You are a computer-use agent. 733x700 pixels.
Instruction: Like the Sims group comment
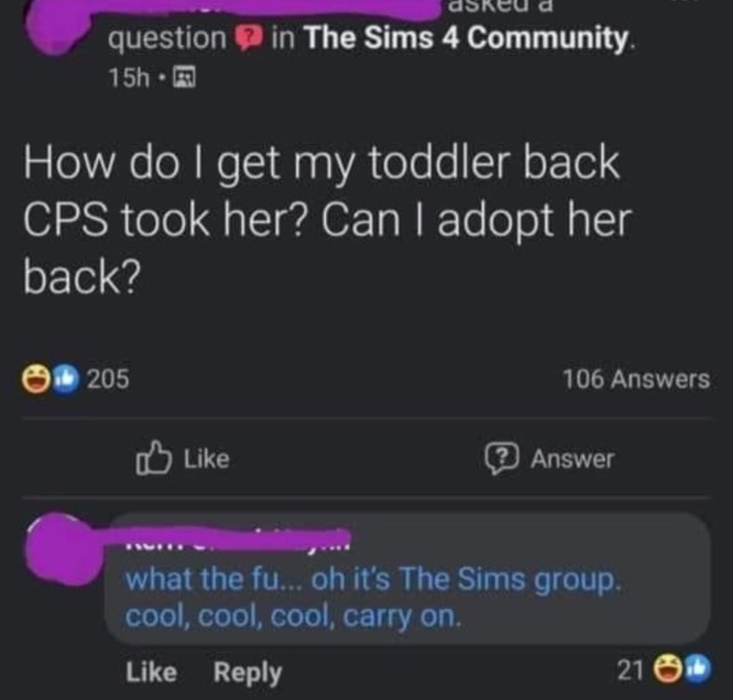pos(151,672)
